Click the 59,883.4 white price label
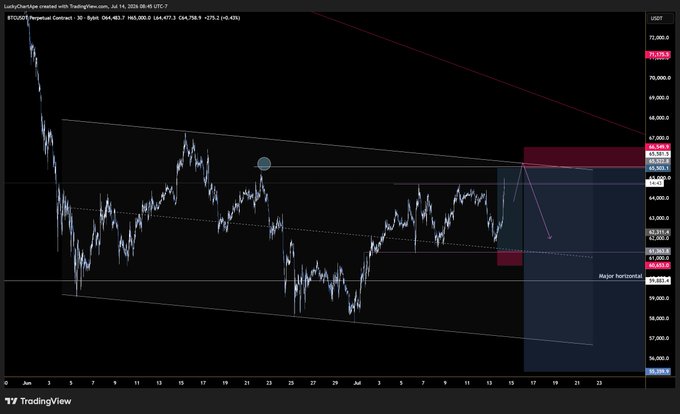680x414 pixels. (658, 281)
